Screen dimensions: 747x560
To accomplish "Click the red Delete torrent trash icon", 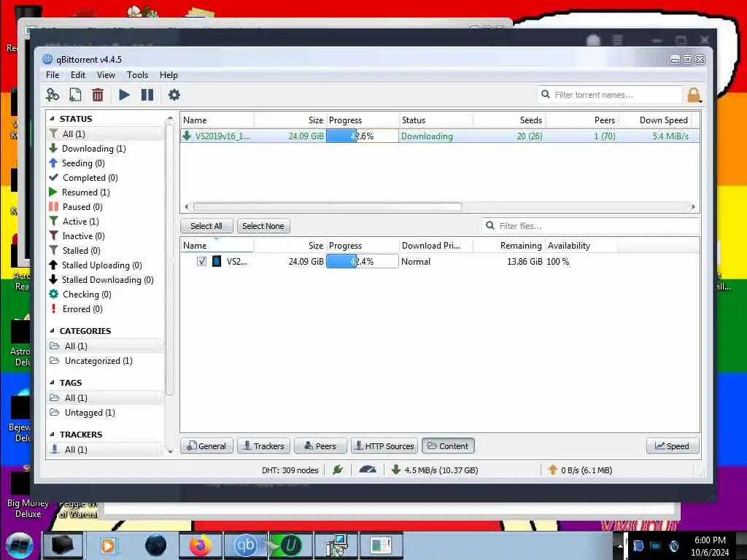I will (x=98, y=95).
